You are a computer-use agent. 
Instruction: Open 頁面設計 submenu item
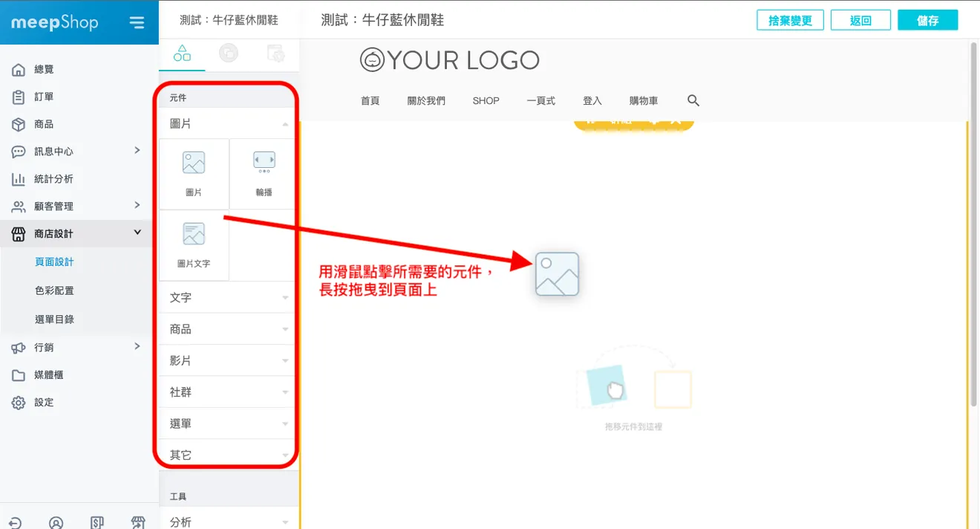[54, 262]
